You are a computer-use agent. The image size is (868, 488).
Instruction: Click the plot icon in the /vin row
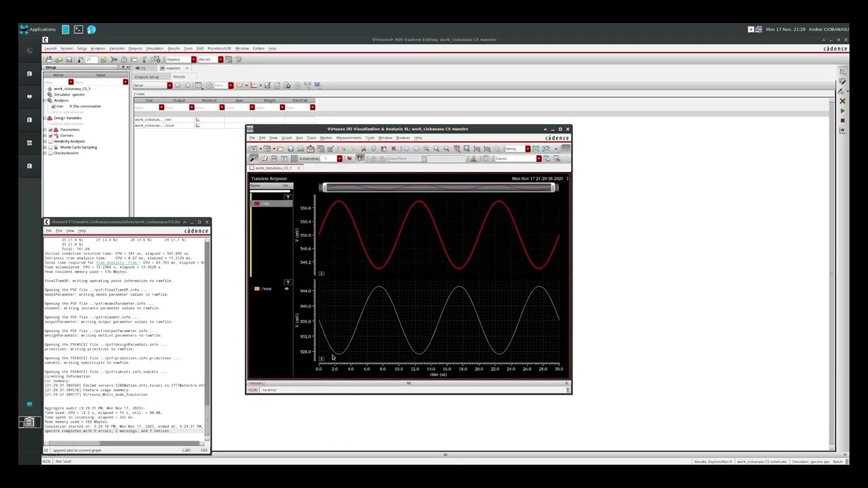(x=198, y=120)
